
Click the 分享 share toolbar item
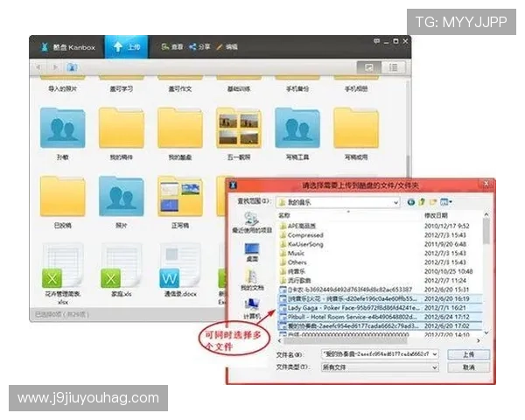click(199, 47)
